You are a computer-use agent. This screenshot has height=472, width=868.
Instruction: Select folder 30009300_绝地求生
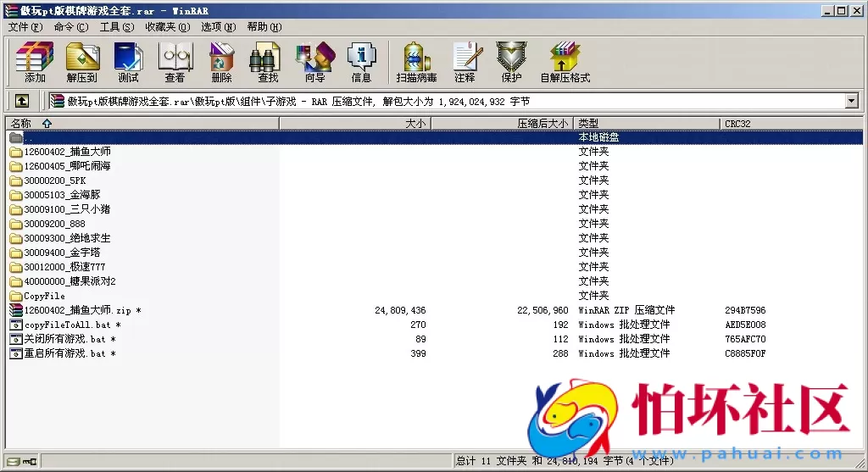[67, 238]
